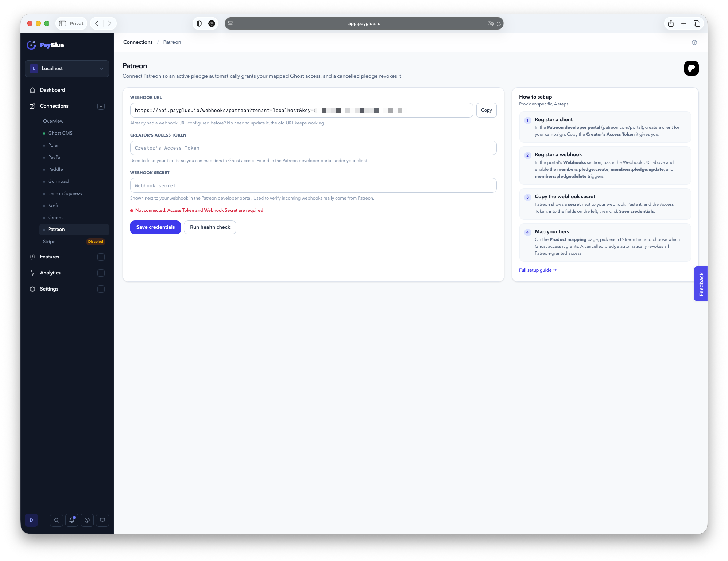This screenshot has height=561, width=728.
Task: Open a new browser tab
Action: coord(684,23)
